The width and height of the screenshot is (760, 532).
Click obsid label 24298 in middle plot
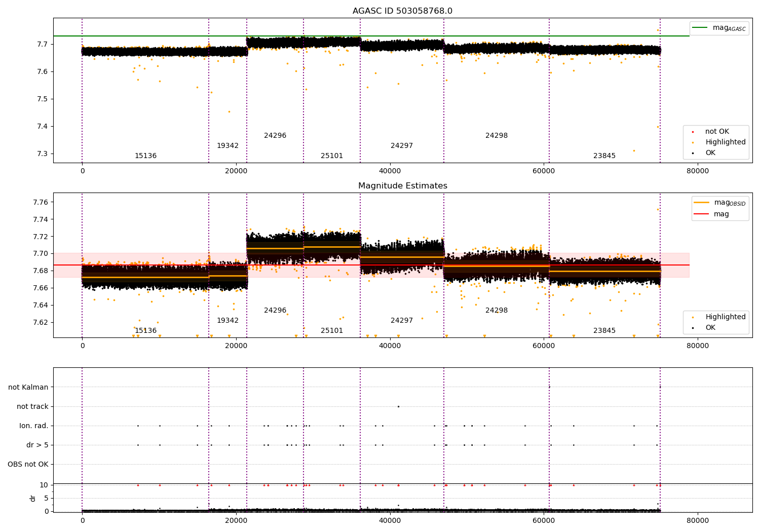click(x=497, y=311)
